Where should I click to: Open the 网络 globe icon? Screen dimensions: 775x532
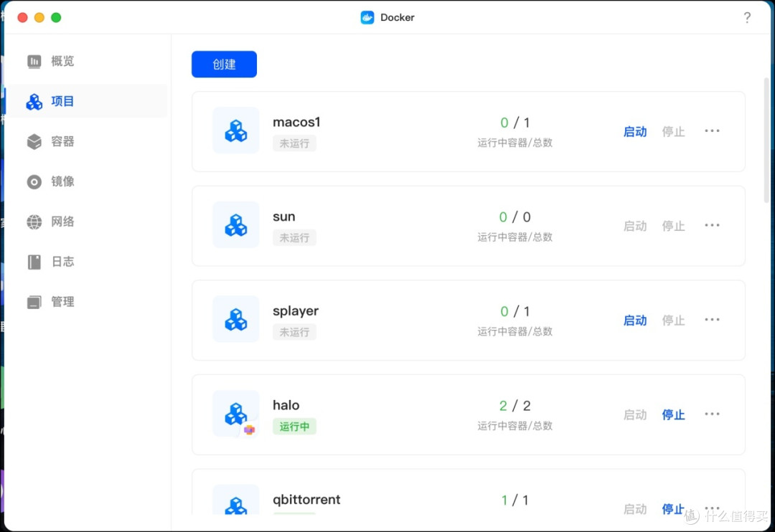[34, 222]
